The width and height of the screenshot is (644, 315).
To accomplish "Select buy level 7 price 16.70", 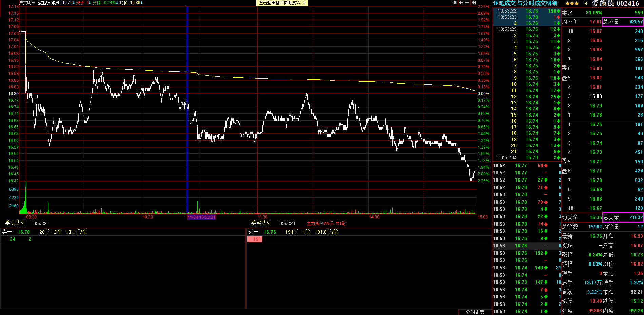I will [x=596, y=180].
